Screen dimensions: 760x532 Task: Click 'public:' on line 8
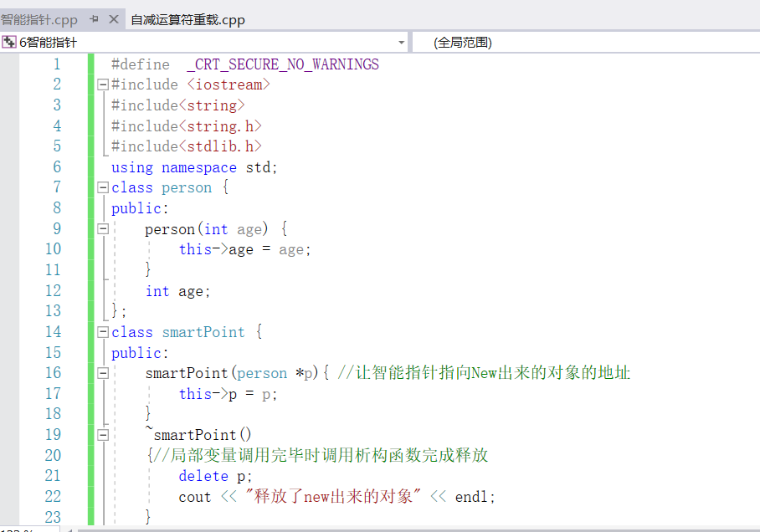tap(140, 208)
